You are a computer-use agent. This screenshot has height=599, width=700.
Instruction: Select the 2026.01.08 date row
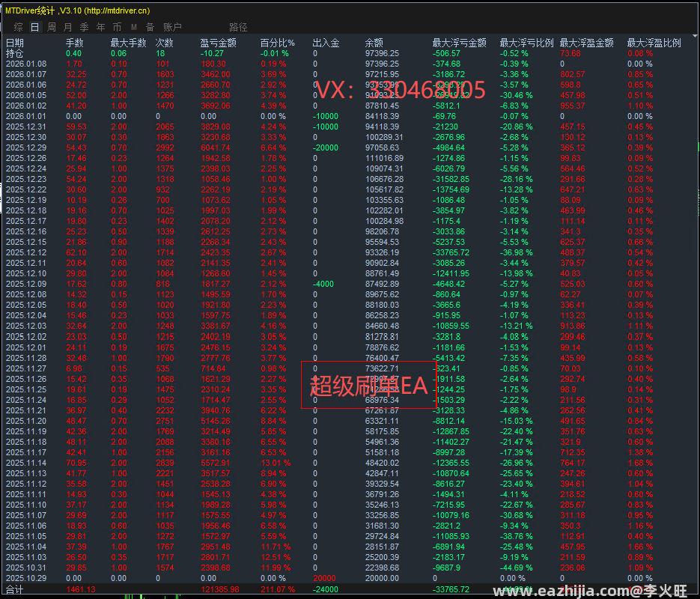tap(26, 64)
